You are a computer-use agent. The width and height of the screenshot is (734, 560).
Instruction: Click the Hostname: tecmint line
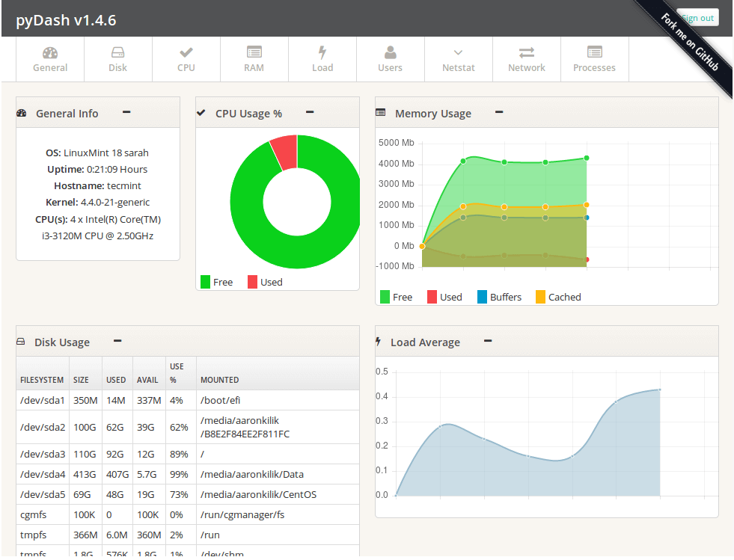97,185
